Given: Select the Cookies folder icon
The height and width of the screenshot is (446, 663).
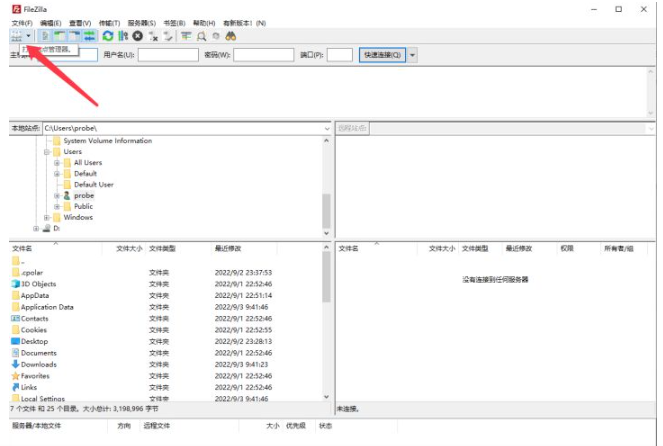Looking at the screenshot, I should 16,330.
